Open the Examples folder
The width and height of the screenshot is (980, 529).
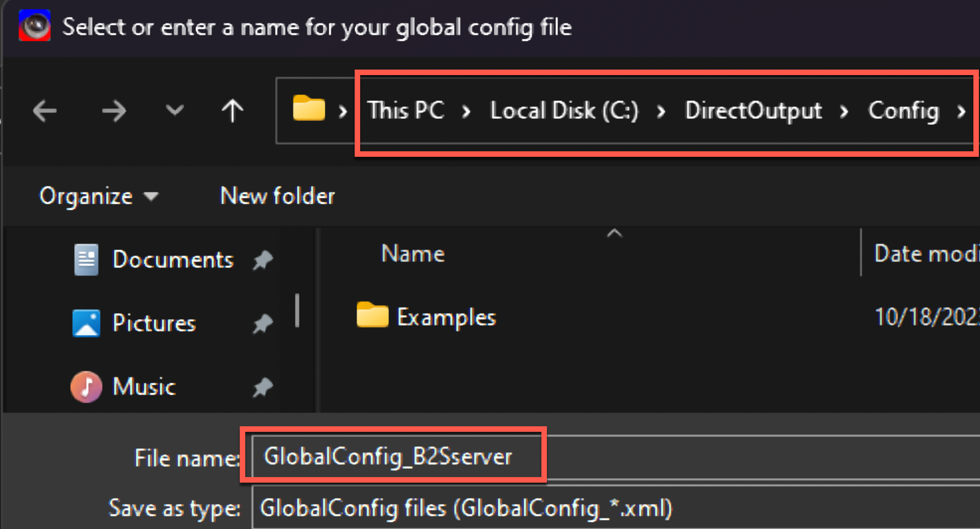(x=446, y=316)
